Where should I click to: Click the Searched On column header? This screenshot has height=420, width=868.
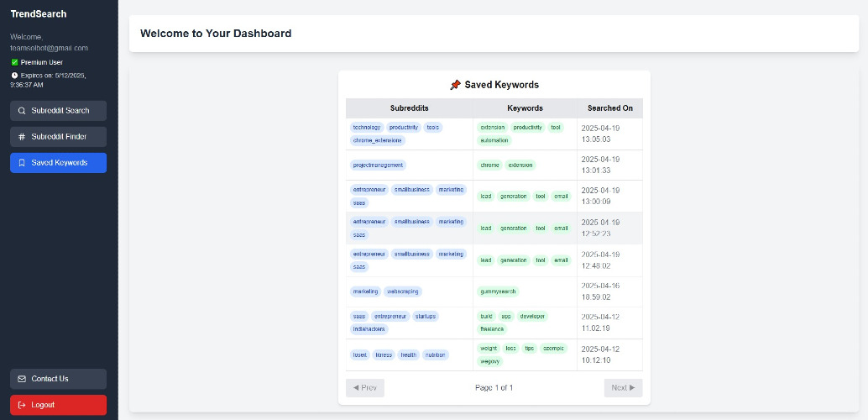coord(610,108)
